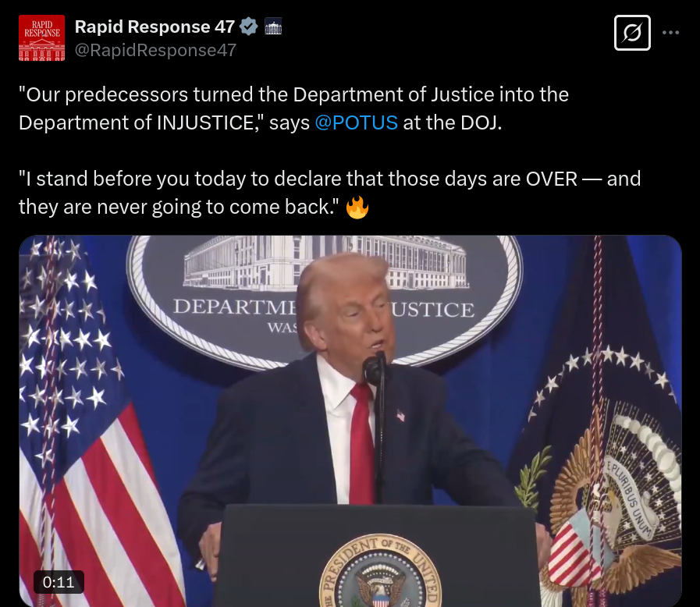The image size is (700, 607).
Task: Open the Rapid Response profile avatar
Action: 41,38
